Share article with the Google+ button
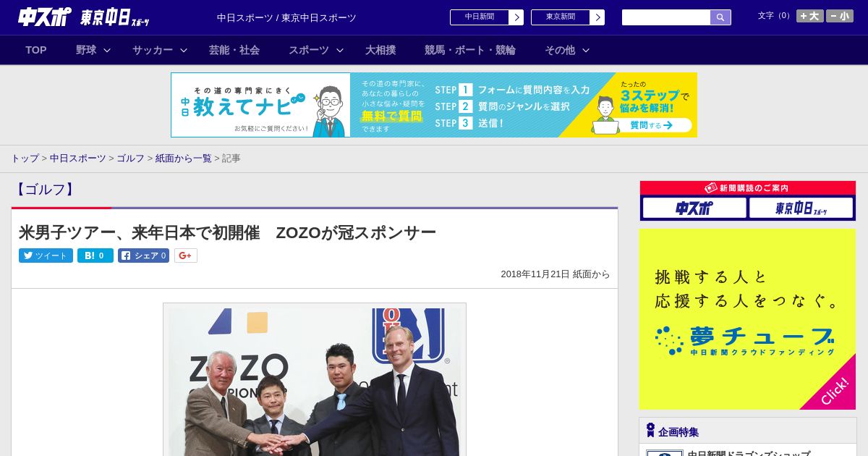The height and width of the screenshot is (456, 868). point(186,256)
